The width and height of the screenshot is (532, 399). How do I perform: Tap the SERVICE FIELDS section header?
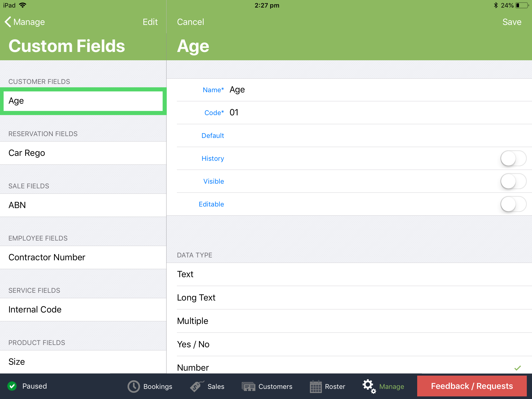click(34, 290)
